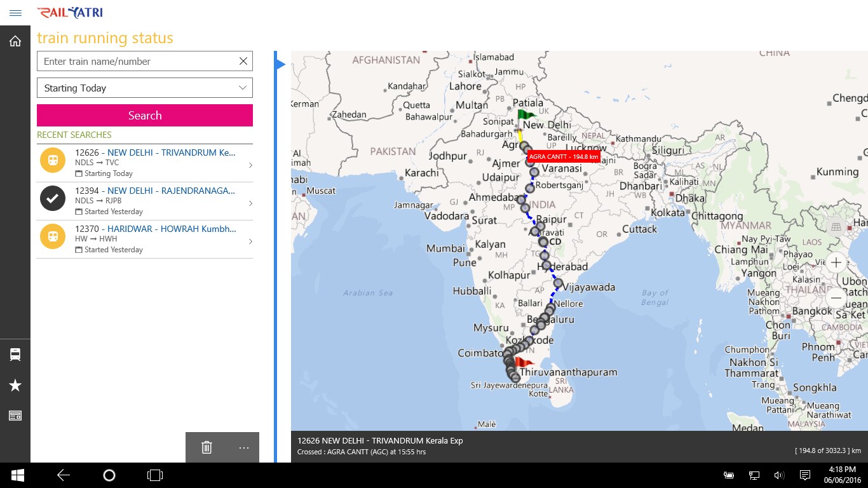Expand chevron on 12626 row
The width and height of the screenshot is (868, 488).
point(250,165)
